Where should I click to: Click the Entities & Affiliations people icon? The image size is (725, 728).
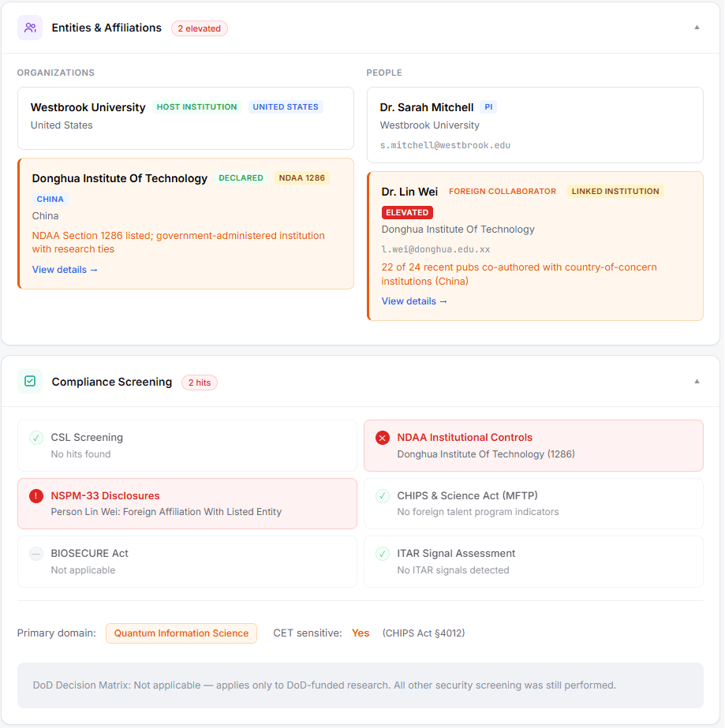pyautogui.click(x=30, y=27)
